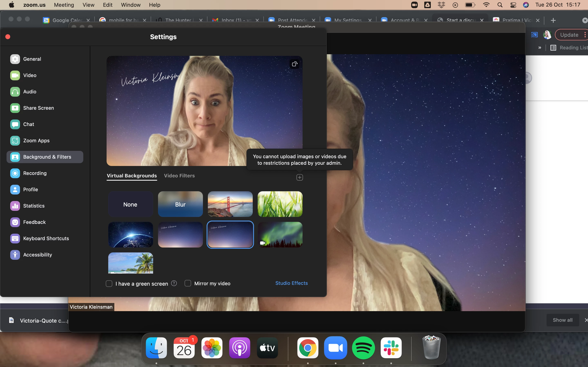Open the Audio settings section

(x=29, y=92)
